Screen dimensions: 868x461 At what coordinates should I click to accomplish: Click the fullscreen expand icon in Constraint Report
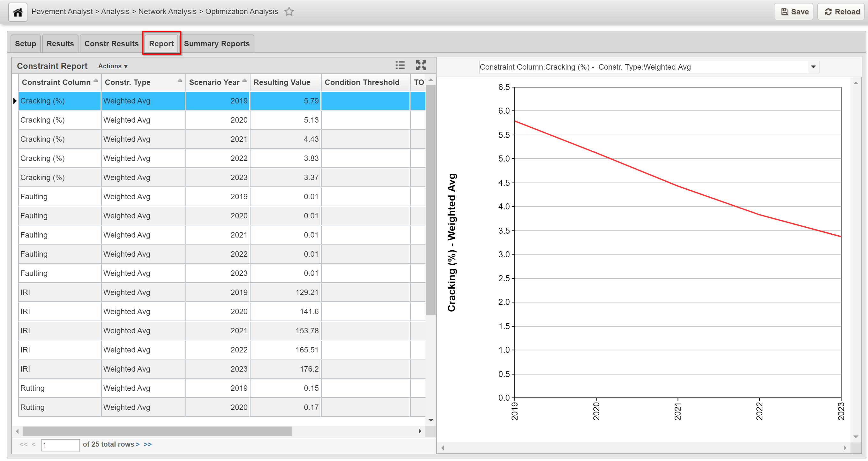coord(421,65)
